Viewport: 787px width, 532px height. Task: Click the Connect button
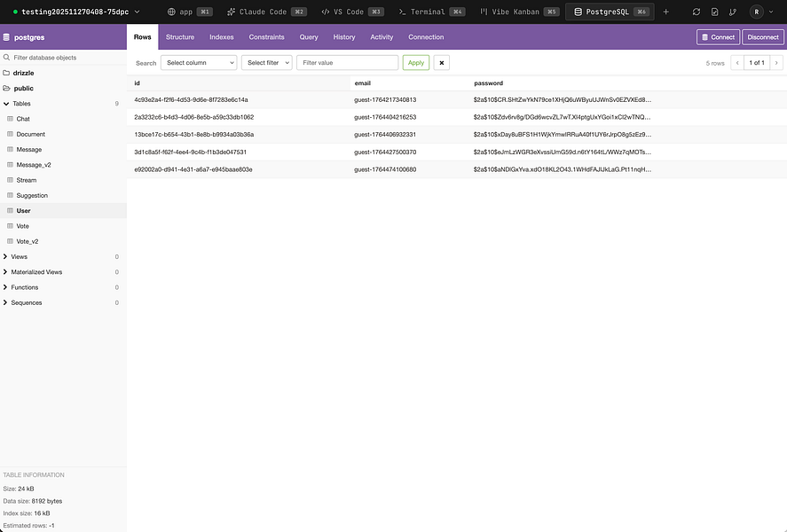pyautogui.click(x=719, y=37)
